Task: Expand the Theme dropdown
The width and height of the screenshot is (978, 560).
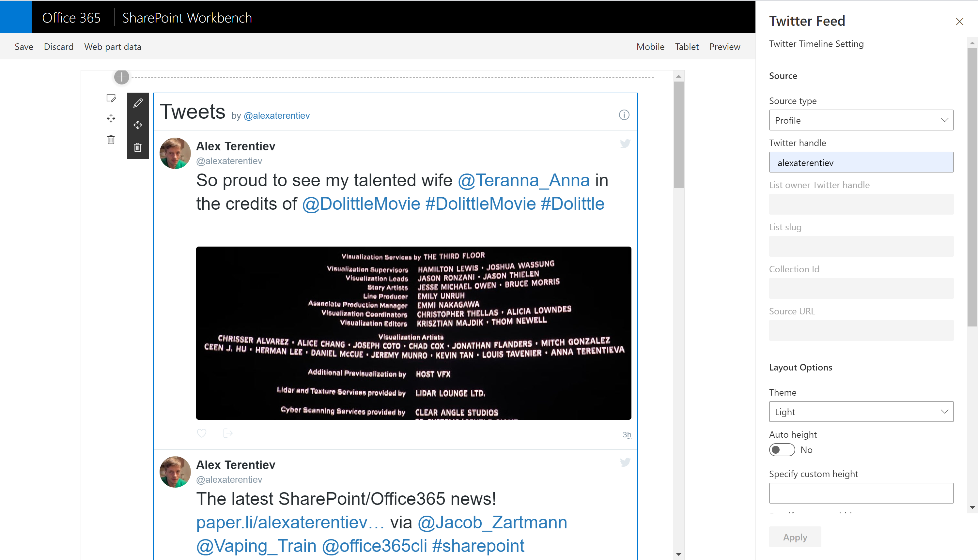Action: 861,412
